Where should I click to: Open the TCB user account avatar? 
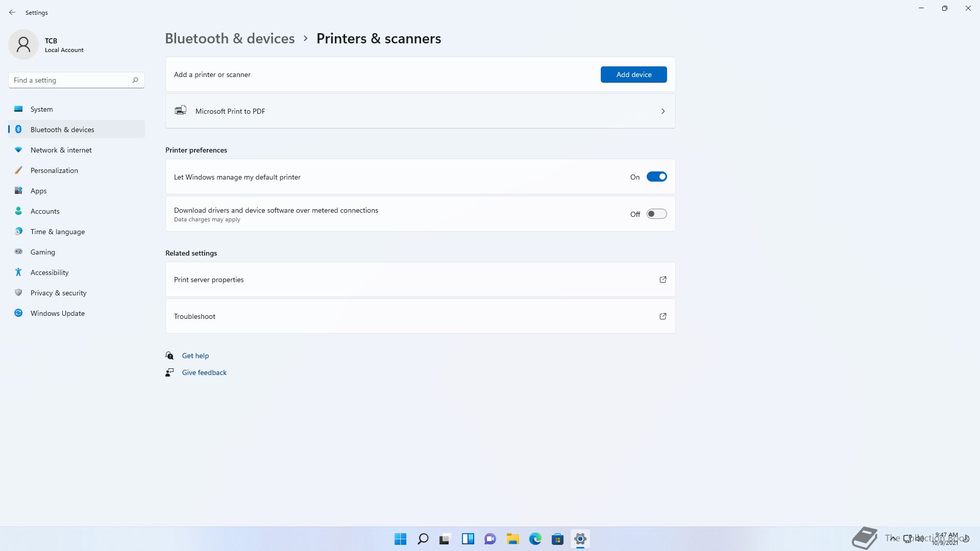pos(23,44)
